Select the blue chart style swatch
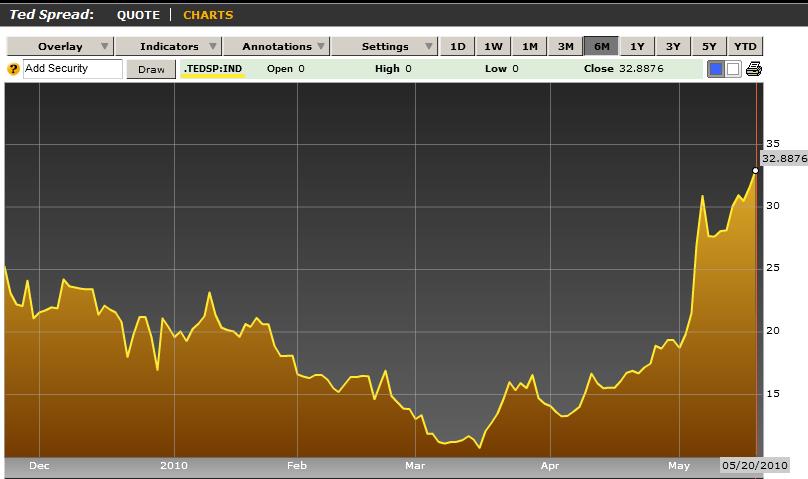Image resolution: width=808 pixels, height=479 pixels. [716, 69]
